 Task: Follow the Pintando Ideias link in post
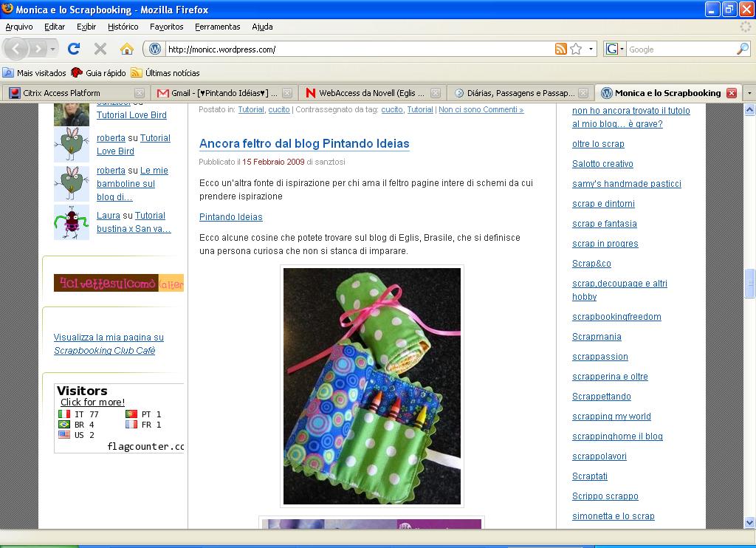coord(231,217)
